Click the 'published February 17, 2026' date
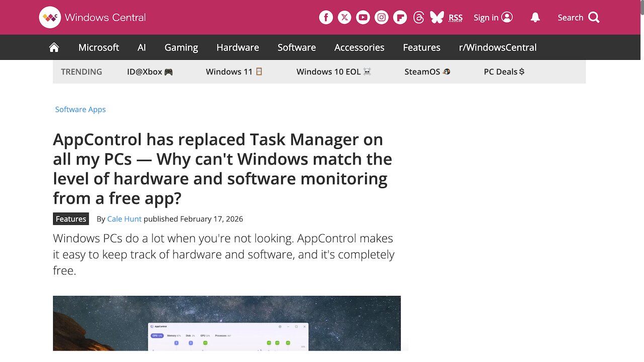The height and width of the screenshot is (362, 644). click(x=193, y=219)
